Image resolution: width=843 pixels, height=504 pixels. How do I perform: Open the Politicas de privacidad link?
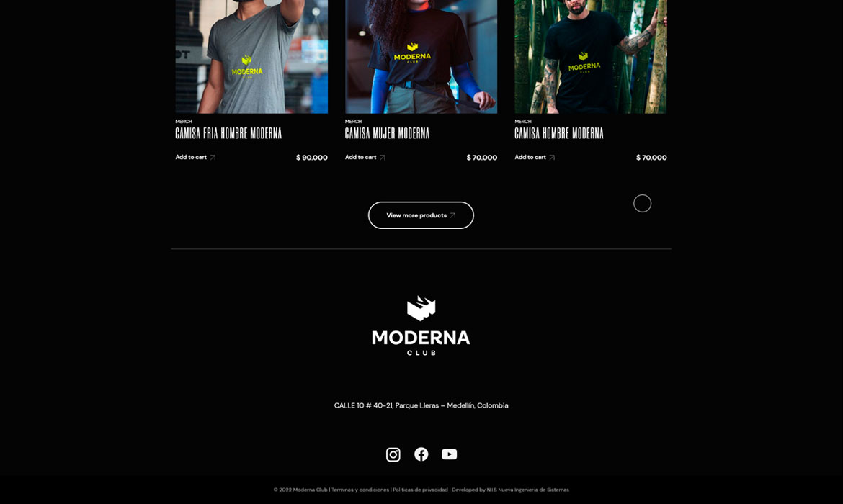click(x=420, y=490)
